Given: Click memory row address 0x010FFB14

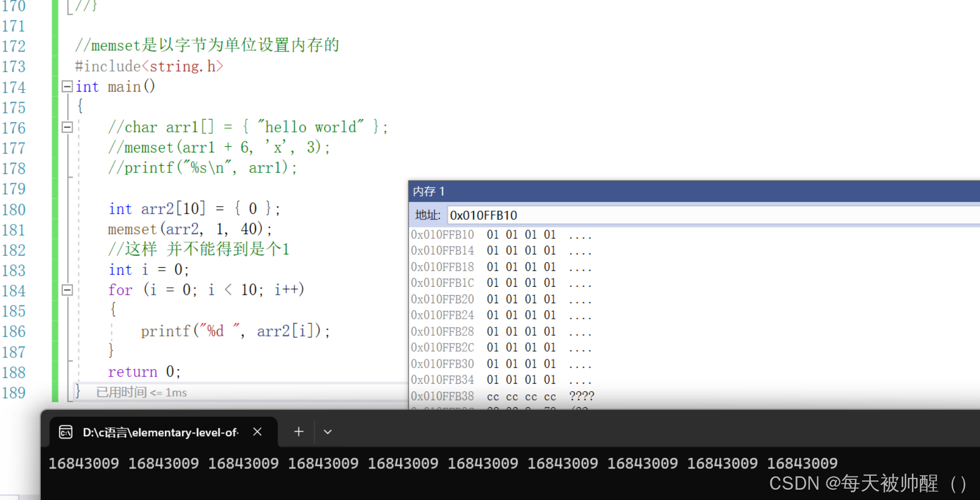Looking at the screenshot, I should coord(442,251).
